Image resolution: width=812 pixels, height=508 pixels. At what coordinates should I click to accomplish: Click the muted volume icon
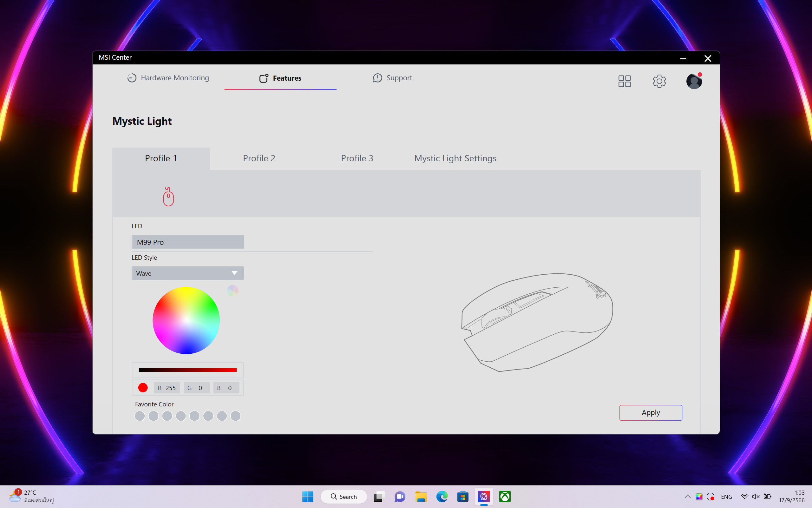click(756, 497)
